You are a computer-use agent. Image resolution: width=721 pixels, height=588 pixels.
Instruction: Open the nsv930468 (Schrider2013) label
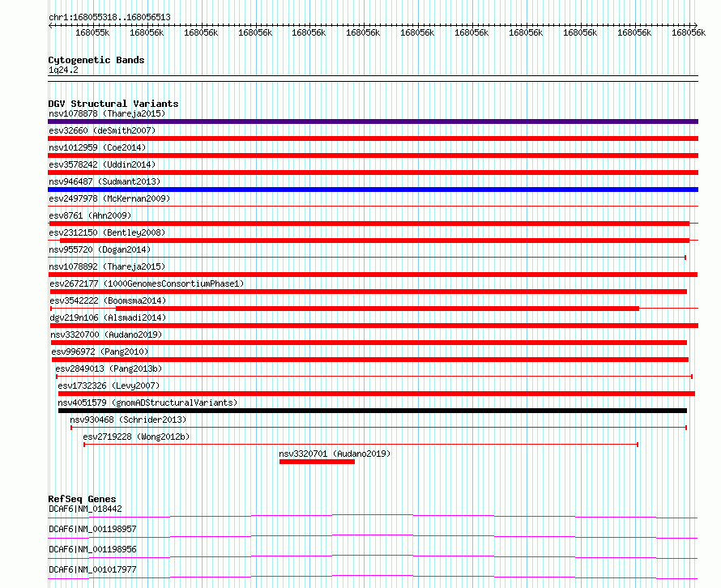tap(128, 420)
